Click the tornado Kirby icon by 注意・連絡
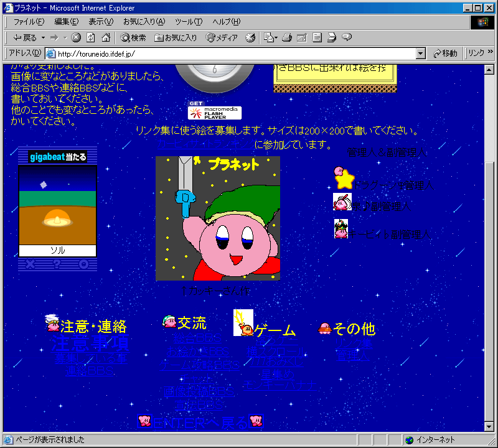This screenshot has height=448, width=498. click(x=52, y=322)
